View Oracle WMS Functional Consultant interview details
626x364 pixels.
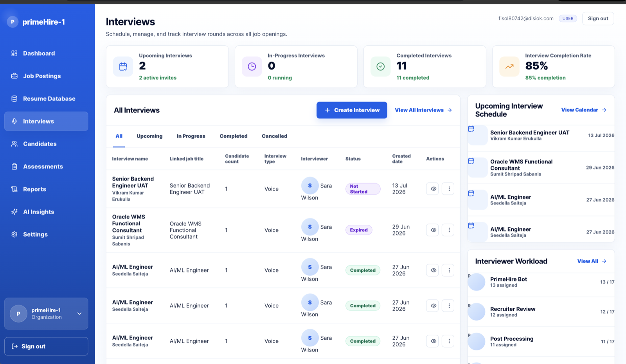point(432,230)
